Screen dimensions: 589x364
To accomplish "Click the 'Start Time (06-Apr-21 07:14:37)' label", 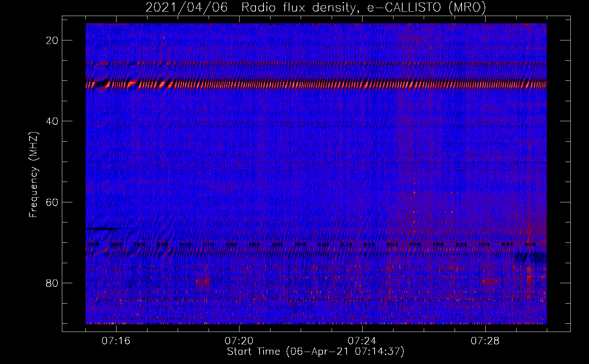I will (316, 352).
